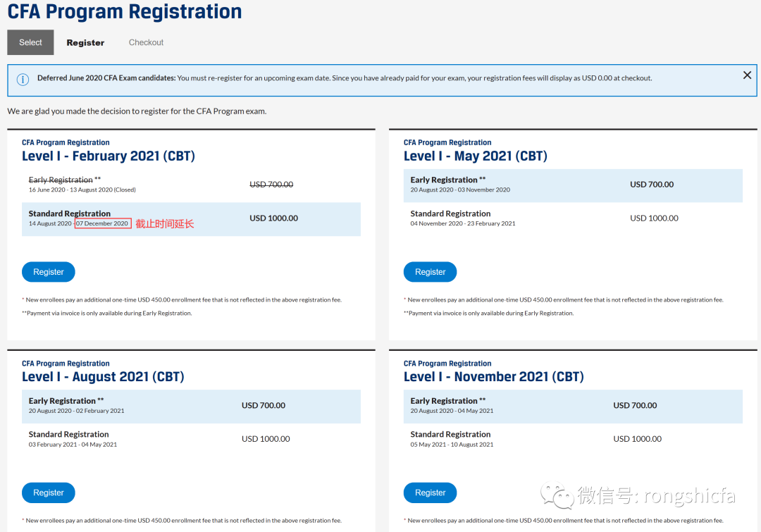Select May 2021 Early Registration option

tap(572, 185)
